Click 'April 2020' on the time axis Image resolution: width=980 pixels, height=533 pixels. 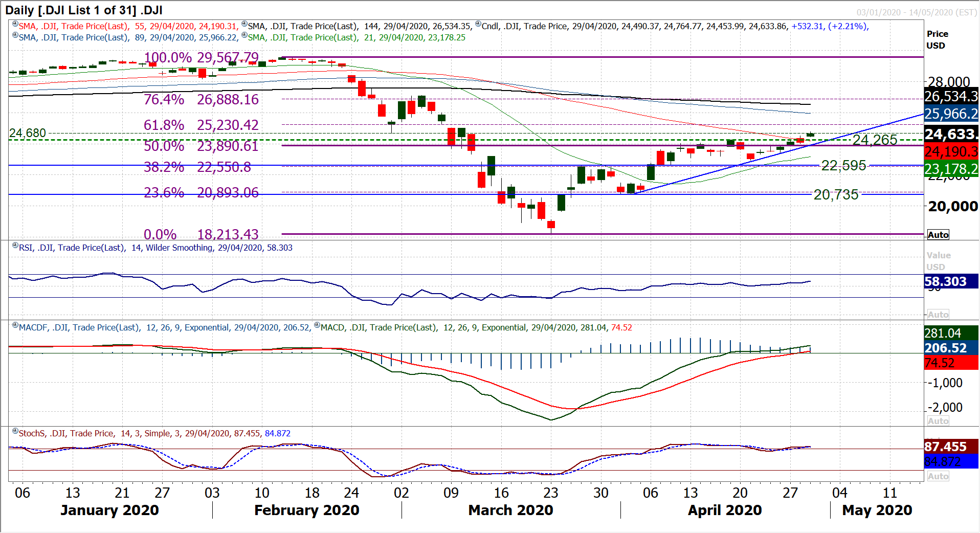(x=725, y=510)
